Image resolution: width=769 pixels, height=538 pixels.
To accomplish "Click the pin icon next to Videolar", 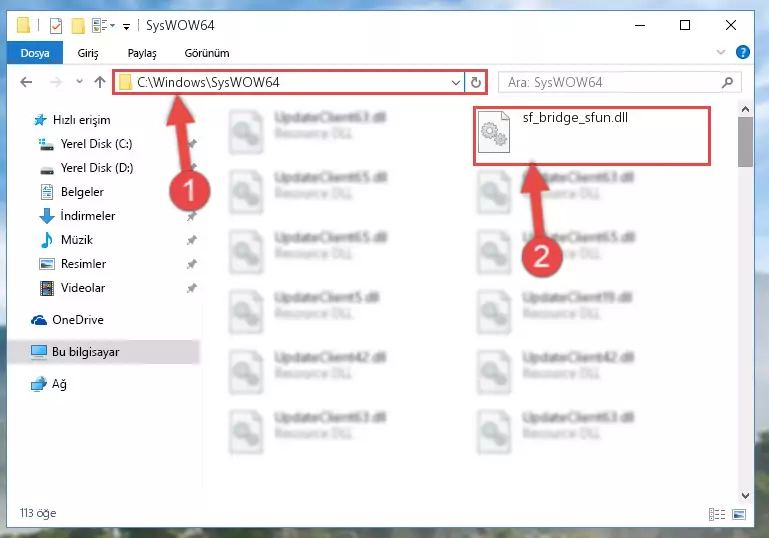I will point(192,288).
